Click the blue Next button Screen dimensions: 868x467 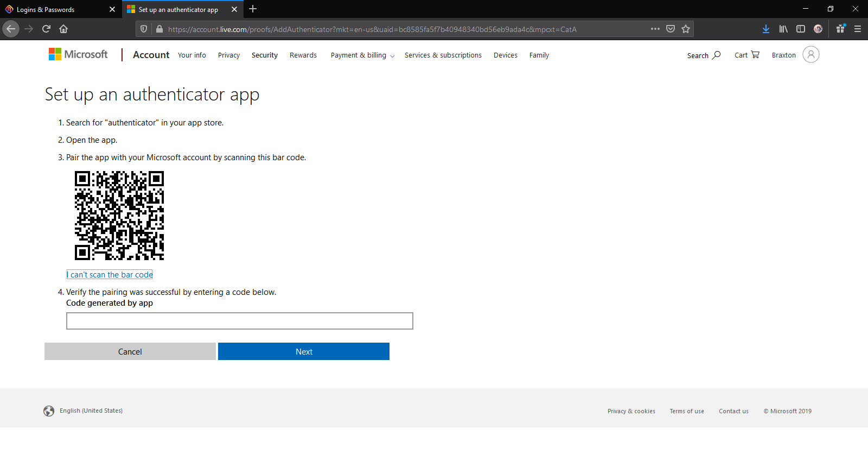[304, 351]
